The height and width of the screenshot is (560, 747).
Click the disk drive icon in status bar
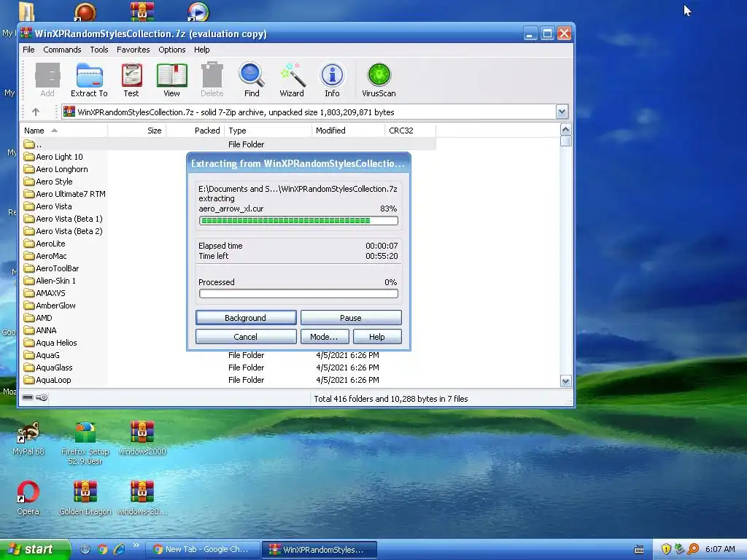(28, 397)
